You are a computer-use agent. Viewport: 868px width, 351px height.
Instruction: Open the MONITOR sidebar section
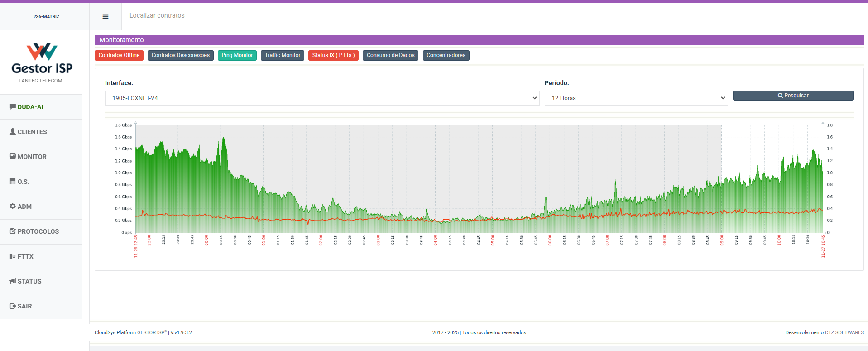[x=32, y=157]
